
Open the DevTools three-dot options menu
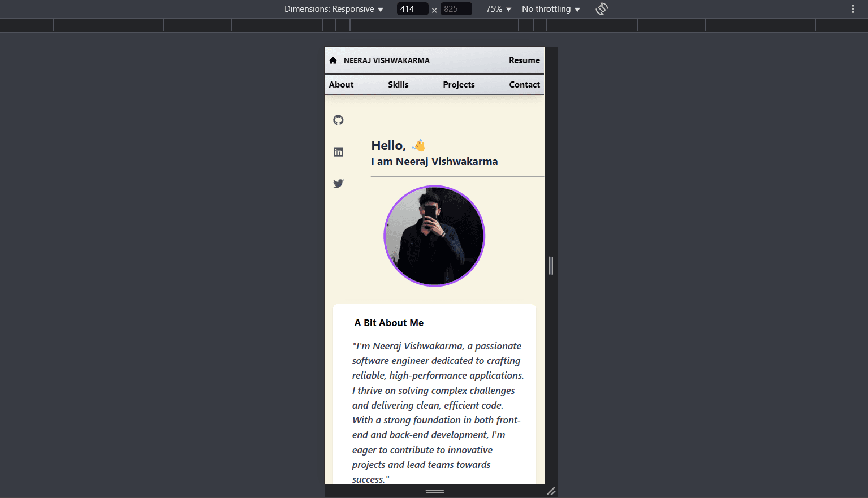click(852, 8)
